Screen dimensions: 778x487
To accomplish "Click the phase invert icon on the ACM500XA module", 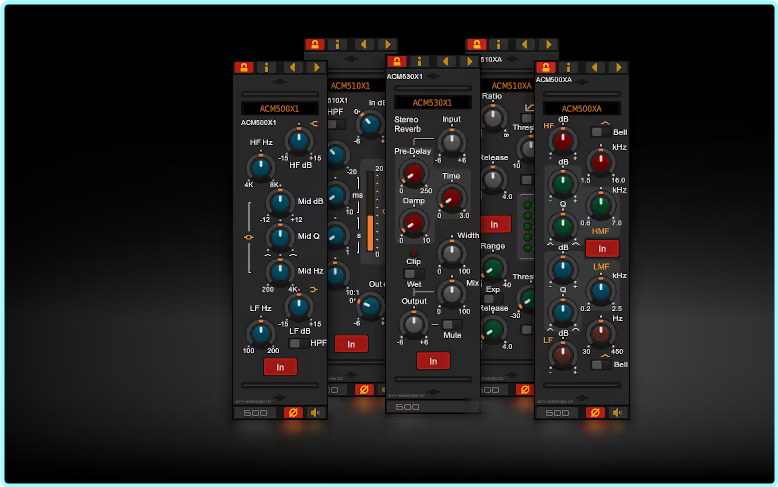I will (x=594, y=412).
